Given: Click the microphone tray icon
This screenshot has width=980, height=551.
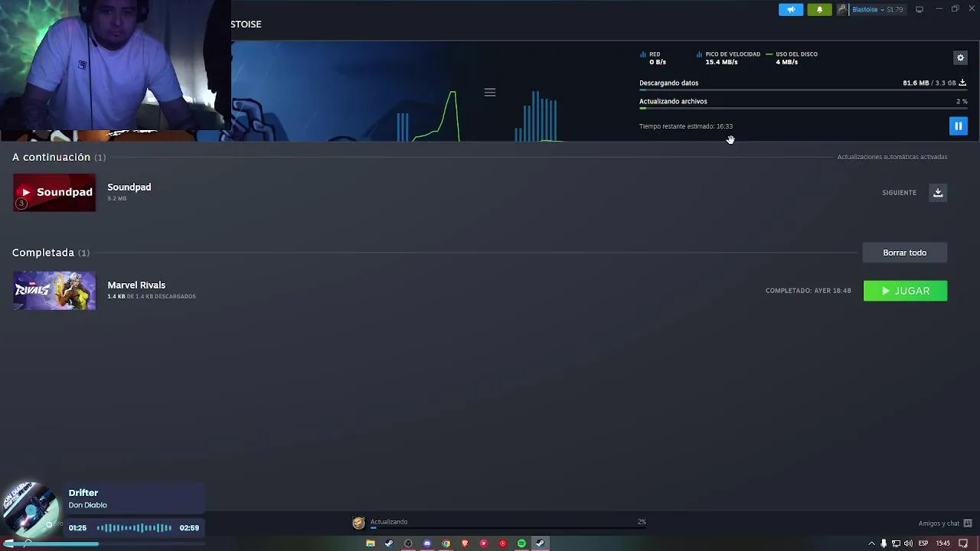Looking at the screenshot, I should click(x=884, y=543).
